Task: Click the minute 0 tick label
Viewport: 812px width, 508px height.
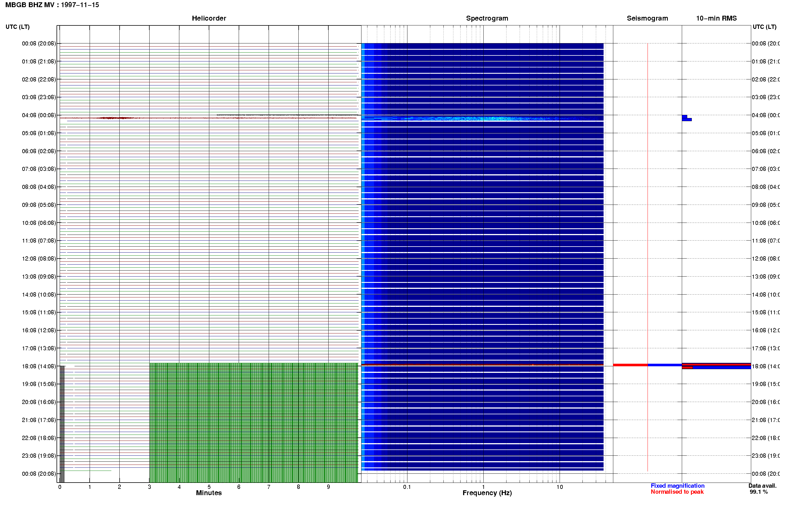Action: 60,487
